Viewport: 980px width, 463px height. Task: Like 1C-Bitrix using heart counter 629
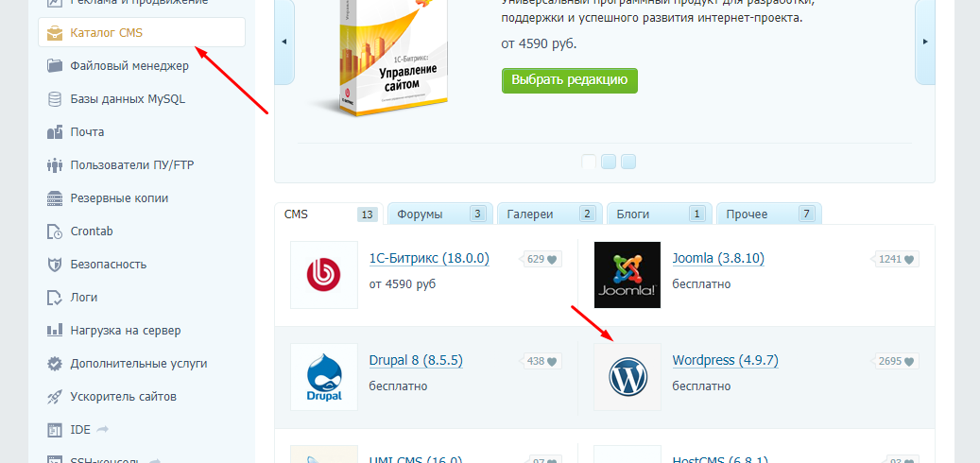(543, 259)
